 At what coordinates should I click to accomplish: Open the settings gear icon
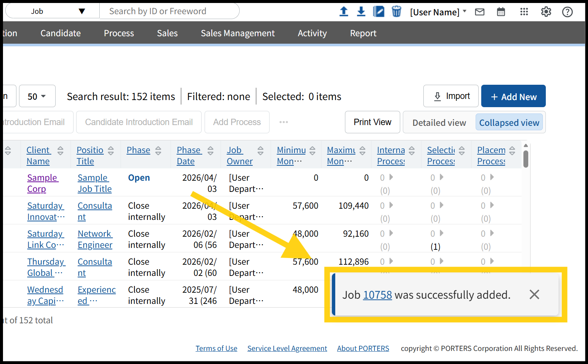coord(546,12)
